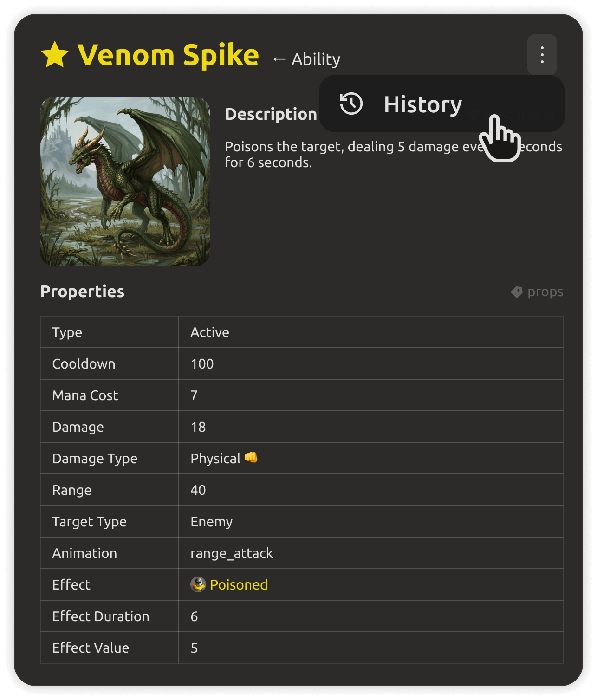
Task: Click the Type row Active value
Action: pos(210,332)
